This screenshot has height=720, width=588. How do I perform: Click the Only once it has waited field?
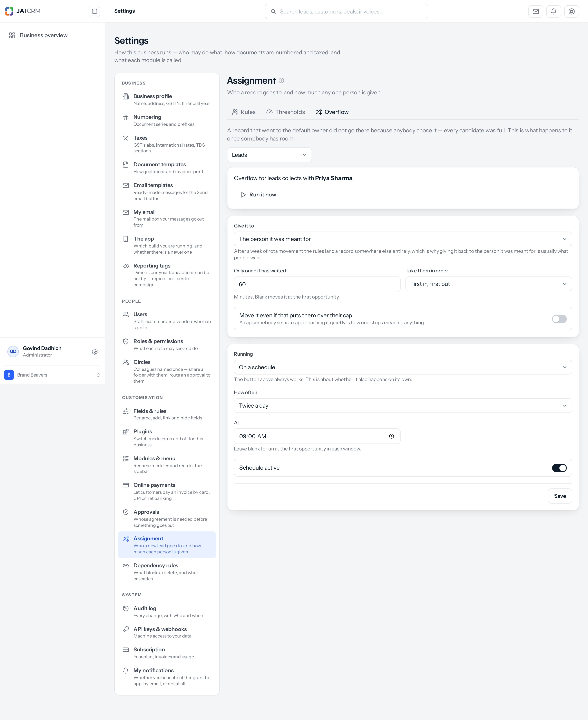pos(317,284)
